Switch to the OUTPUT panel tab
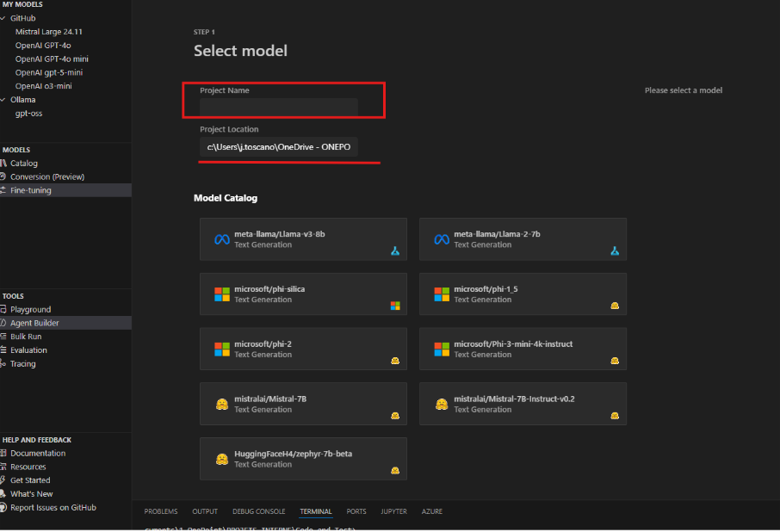Image resolution: width=780 pixels, height=532 pixels. click(x=205, y=511)
